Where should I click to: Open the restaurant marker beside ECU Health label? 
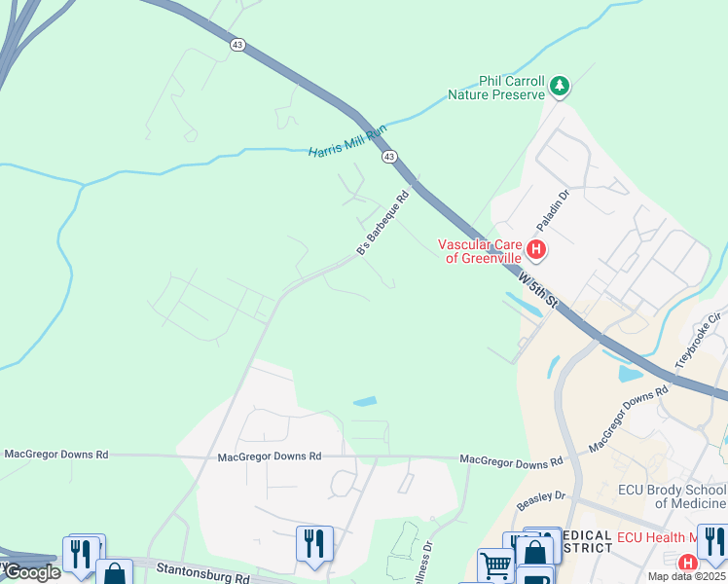(x=714, y=543)
